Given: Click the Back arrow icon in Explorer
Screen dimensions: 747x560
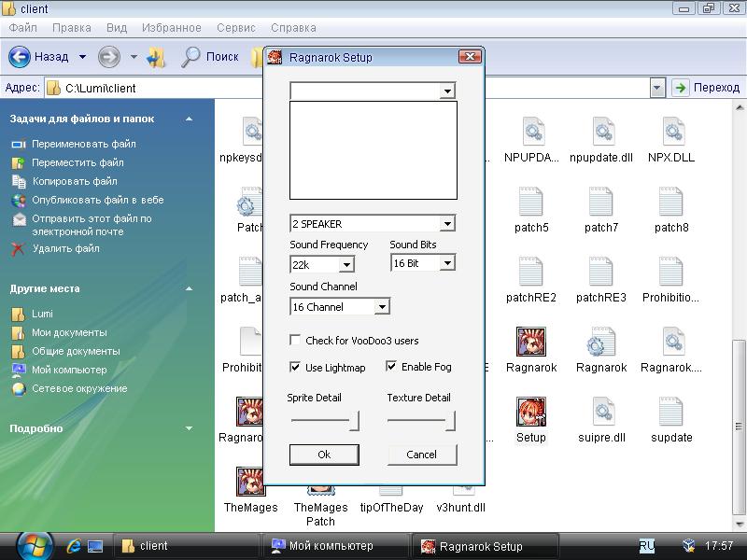Looking at the screenshot, I should click(x=20, y=57).
